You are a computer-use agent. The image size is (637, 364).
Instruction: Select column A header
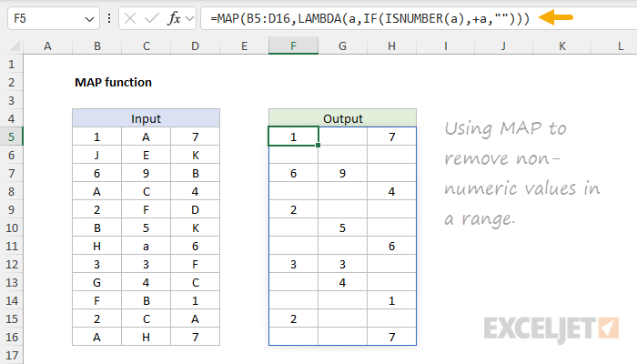coord(47,45)
